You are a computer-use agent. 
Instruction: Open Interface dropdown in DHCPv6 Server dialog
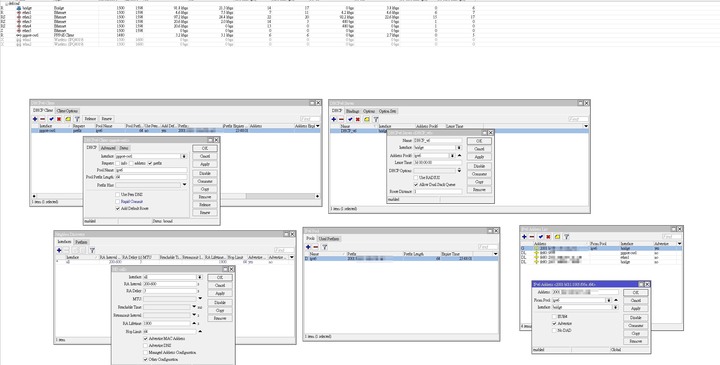[x=458, y=148]
